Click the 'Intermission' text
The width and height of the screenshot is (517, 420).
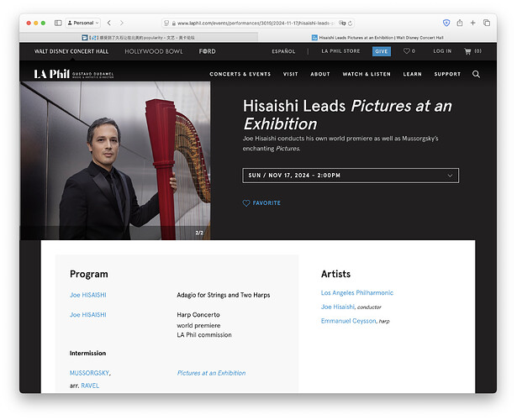tap(87, 353)
